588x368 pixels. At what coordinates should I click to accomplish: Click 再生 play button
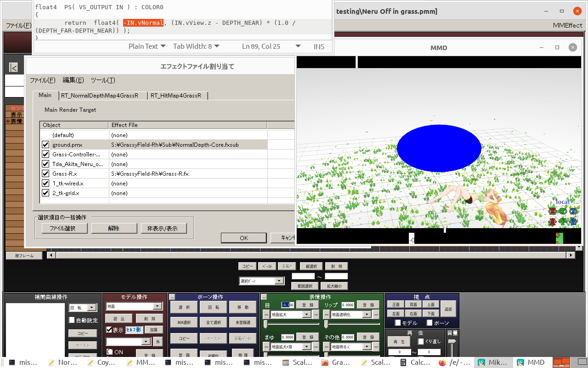point(399,342)
